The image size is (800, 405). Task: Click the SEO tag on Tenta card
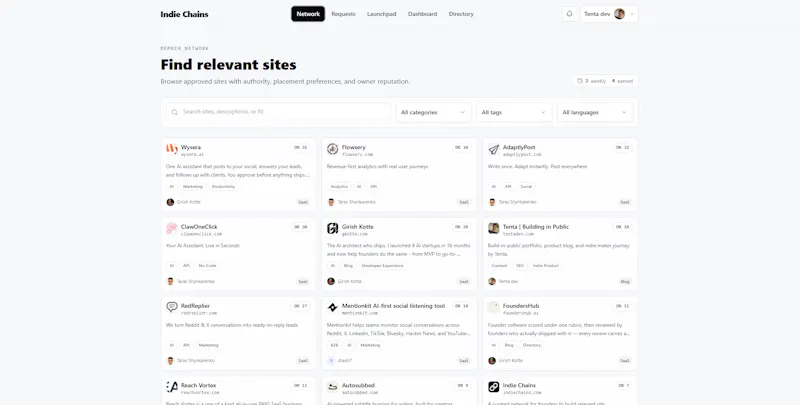click(x=519, y=266)
